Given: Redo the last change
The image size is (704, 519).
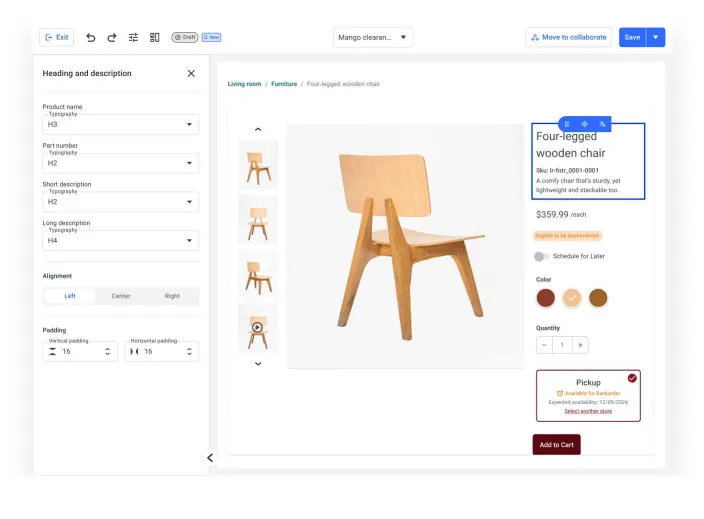Looking at the screenshot, I should click(x=112, y=37).
